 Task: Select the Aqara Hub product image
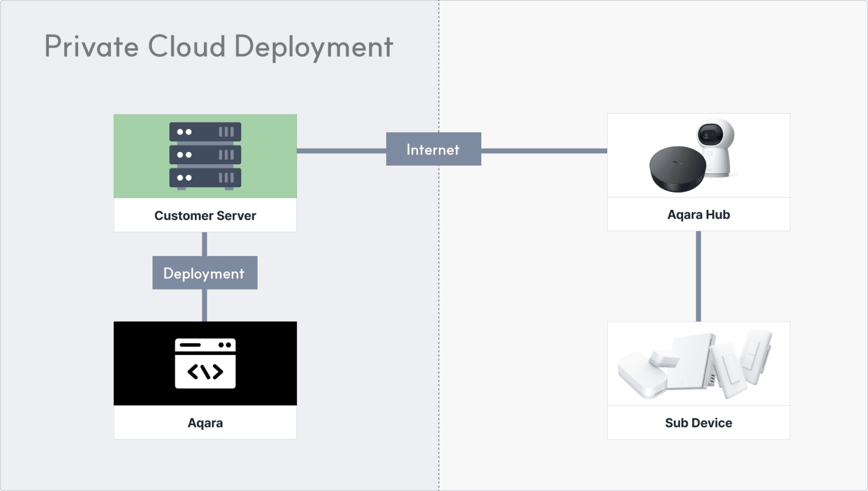click(693, 156)
